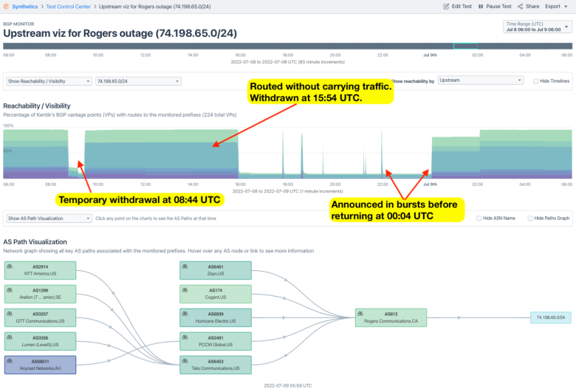The image size is (576, 392).
Task: Click the reachability chart spike near 18:00
Action: tap(284, 154)
